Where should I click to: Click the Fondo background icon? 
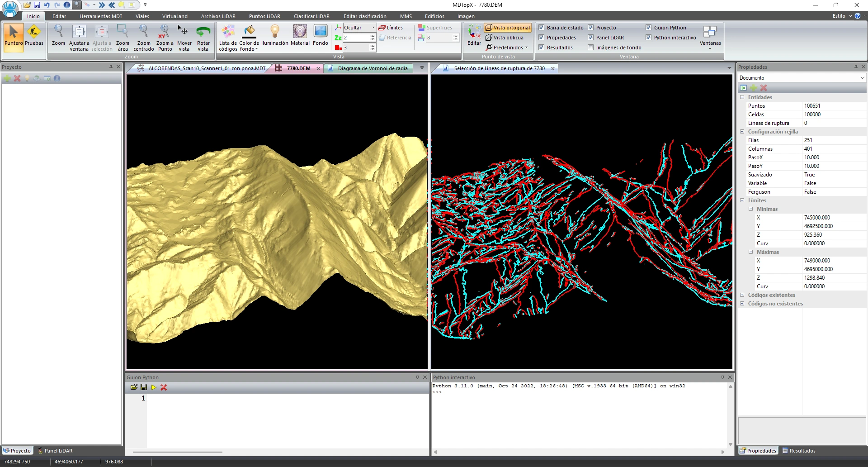(321, 36)
